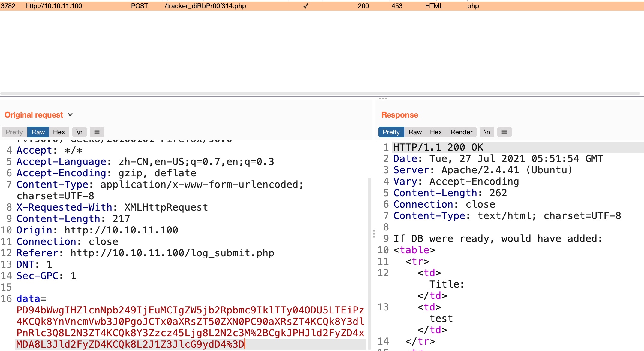
Task: Open request panel options menu icon
Action: tap(97, 132)
